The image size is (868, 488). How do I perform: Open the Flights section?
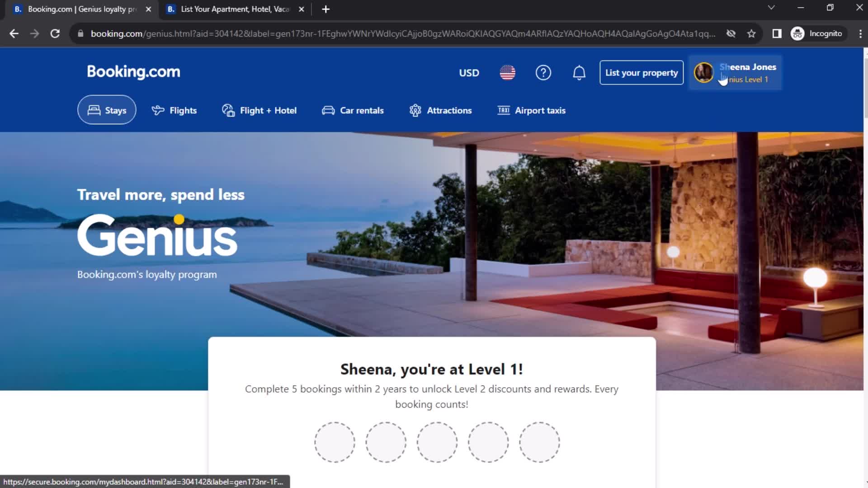[174, 110]
